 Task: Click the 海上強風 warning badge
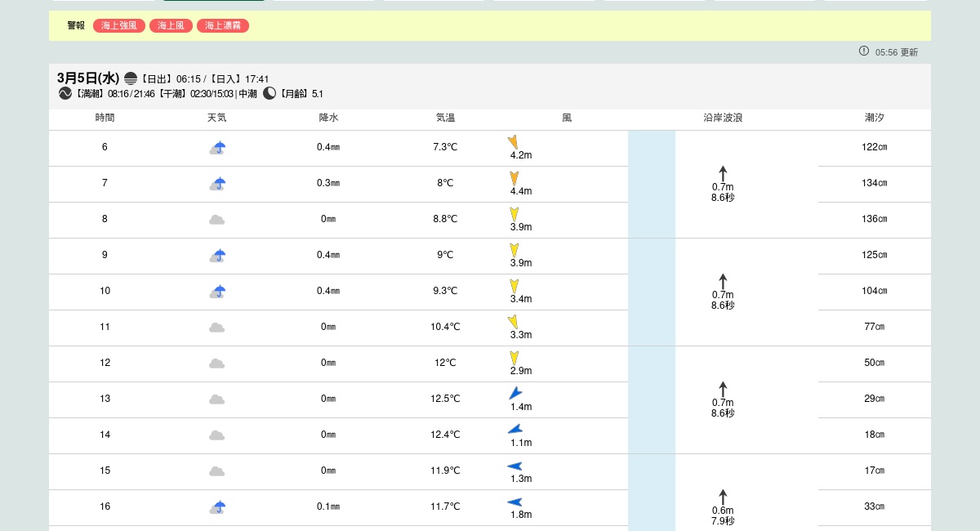click(x=119, y=26)
